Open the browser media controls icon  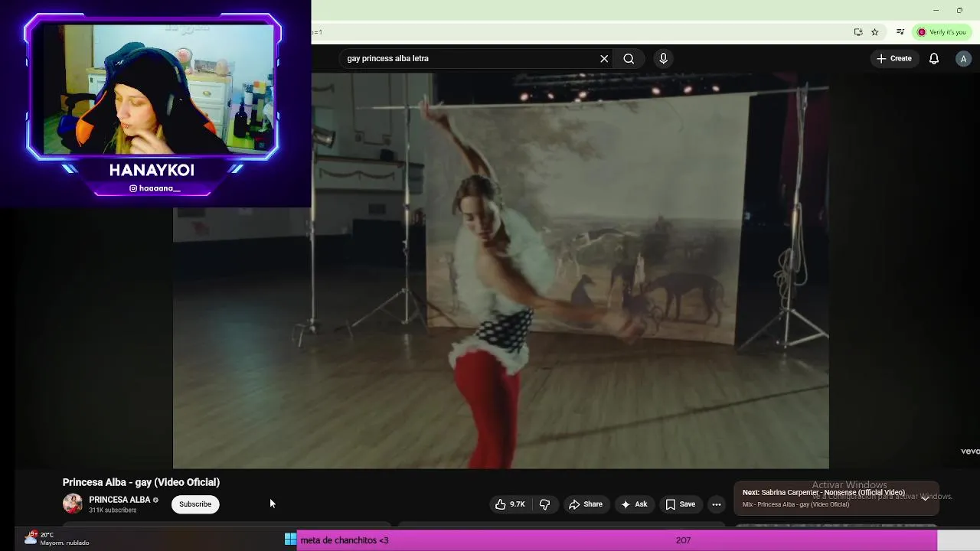900,32
